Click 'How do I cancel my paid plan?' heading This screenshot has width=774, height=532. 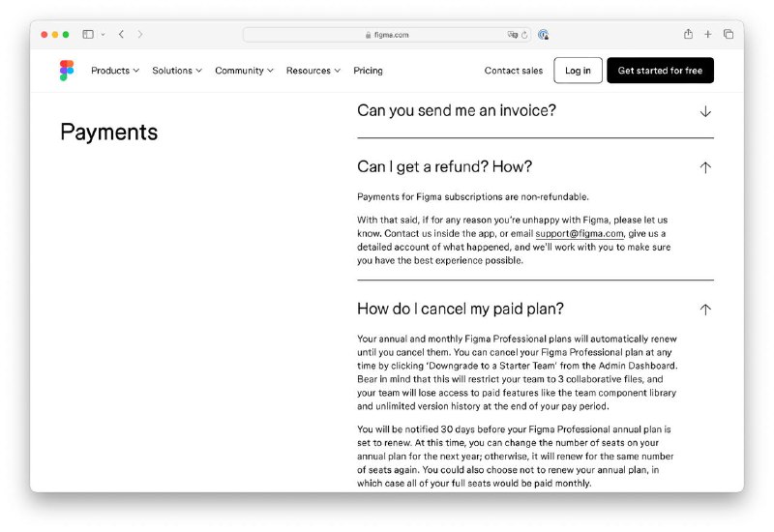[461, 309]
